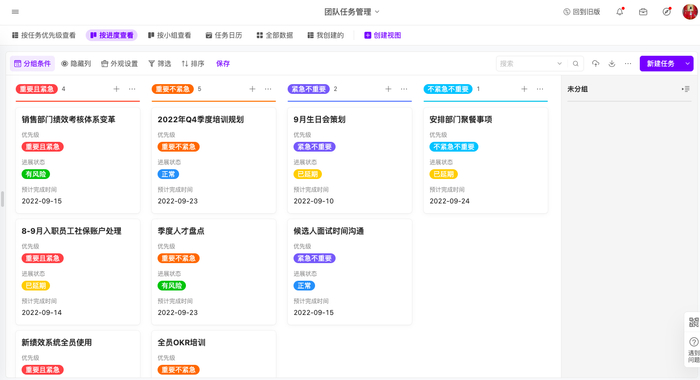Image resolution: width=700 pixels, height=380 pixels.
Task: Click the magnifier search icon
Action: coord(575,63)
